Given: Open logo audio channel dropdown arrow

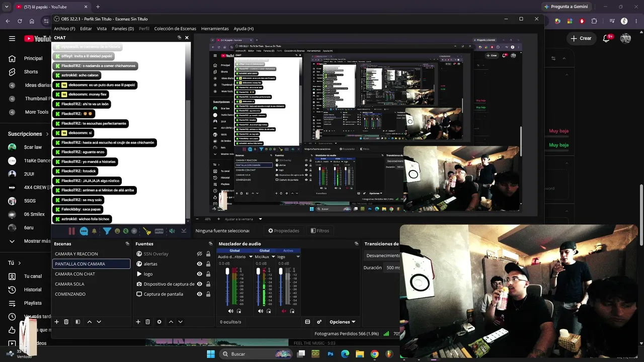Looking at the screenshot, I should (298, 257).
